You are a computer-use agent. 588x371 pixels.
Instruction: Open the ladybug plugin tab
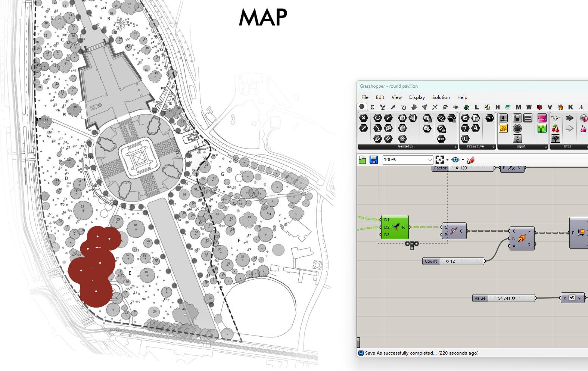coord(539,107)
